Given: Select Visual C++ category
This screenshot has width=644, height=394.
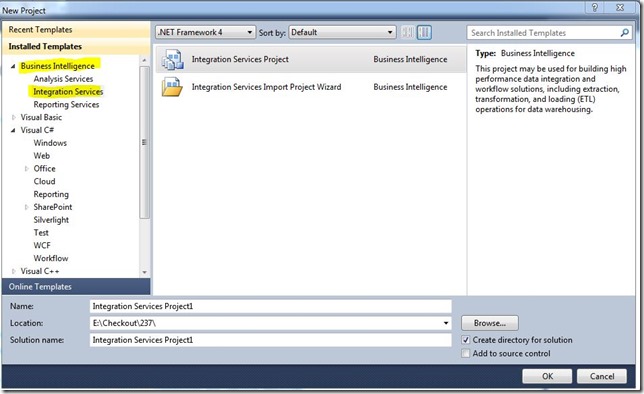Looking at the screenshot, I should click(x=40, y=272).
